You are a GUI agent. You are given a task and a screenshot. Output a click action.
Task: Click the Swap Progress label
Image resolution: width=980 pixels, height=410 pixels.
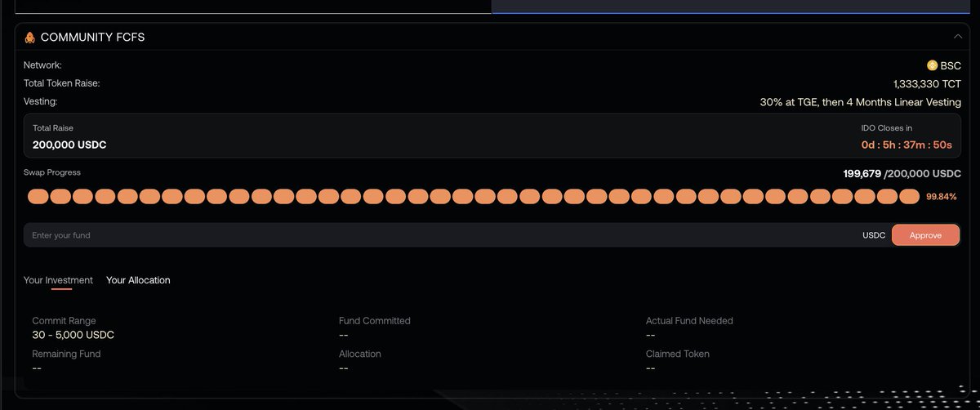coord(52,172)
